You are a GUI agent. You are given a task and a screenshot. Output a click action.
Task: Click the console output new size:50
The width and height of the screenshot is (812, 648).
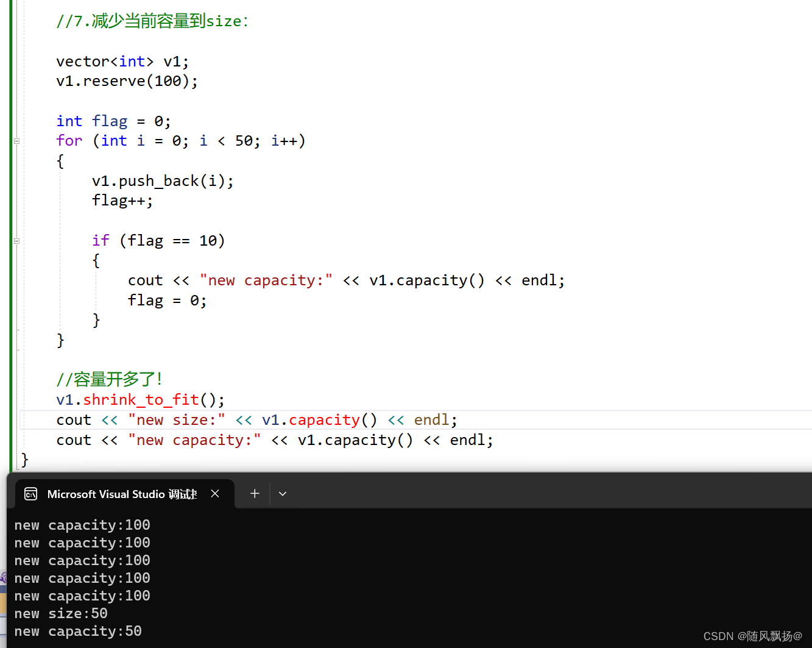point(61,613)
